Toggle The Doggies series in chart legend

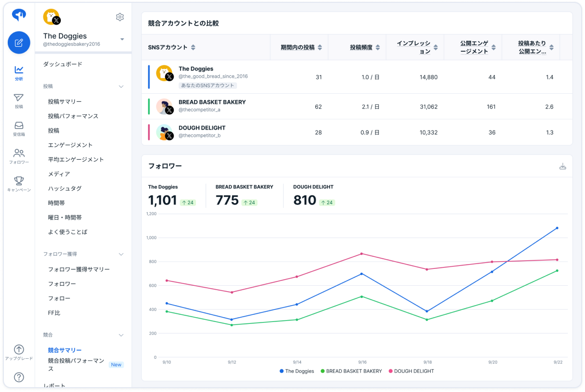297,371
